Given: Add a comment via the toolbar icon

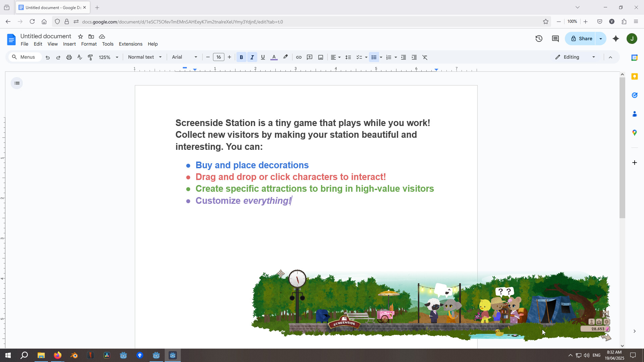Looking at the screenshot, I should tap(310, 57).
